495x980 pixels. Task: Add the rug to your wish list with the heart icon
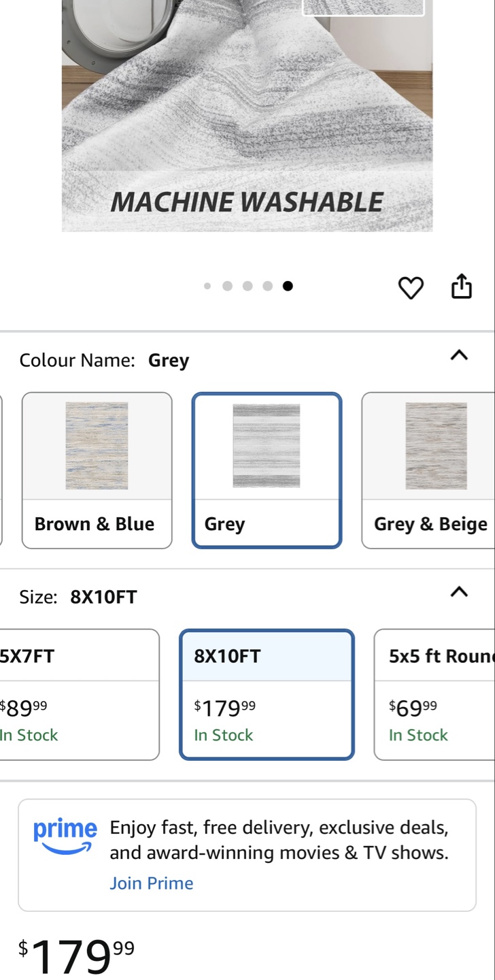[410, 288]
